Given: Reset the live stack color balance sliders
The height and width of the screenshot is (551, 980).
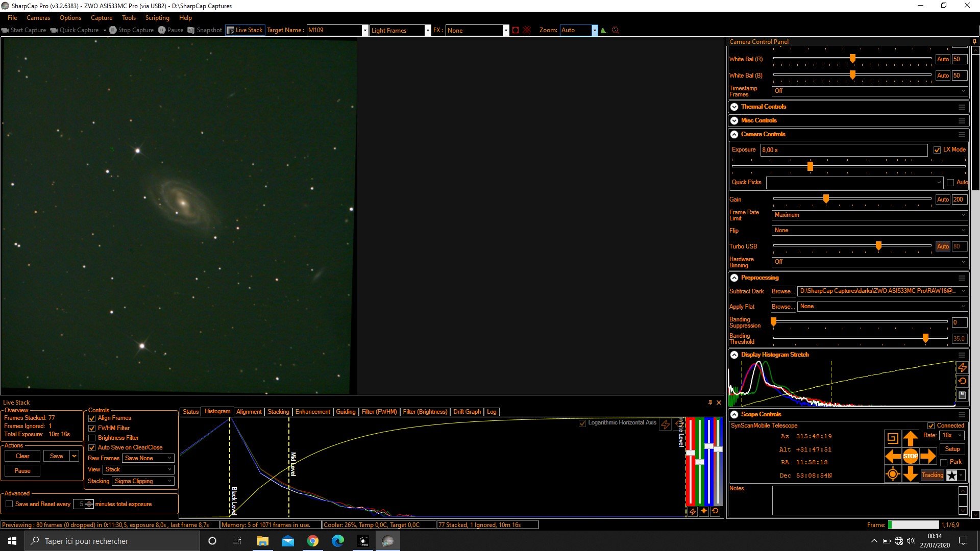Looking at the screenshot, I should 715,511.
